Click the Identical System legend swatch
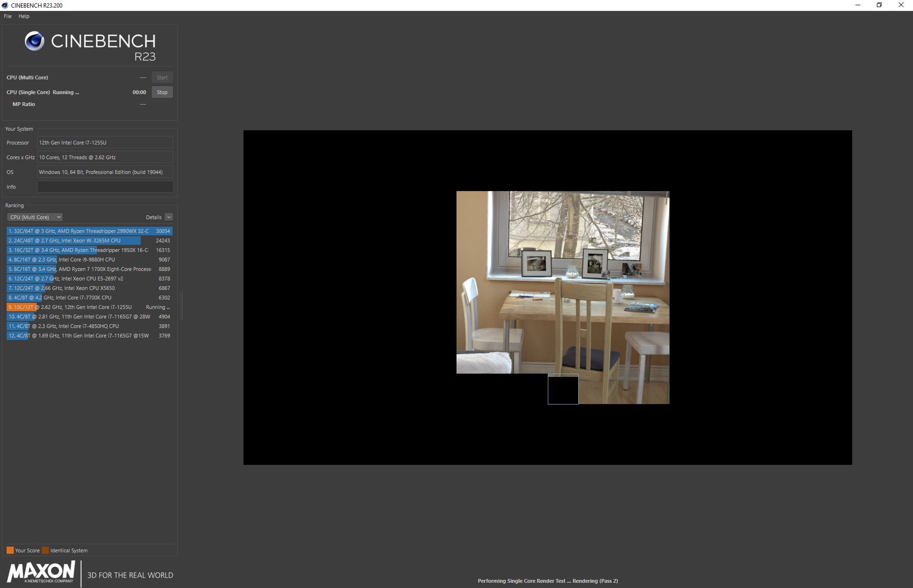The height and width of the screenshot is (588, 913). [x=45, y=550]
